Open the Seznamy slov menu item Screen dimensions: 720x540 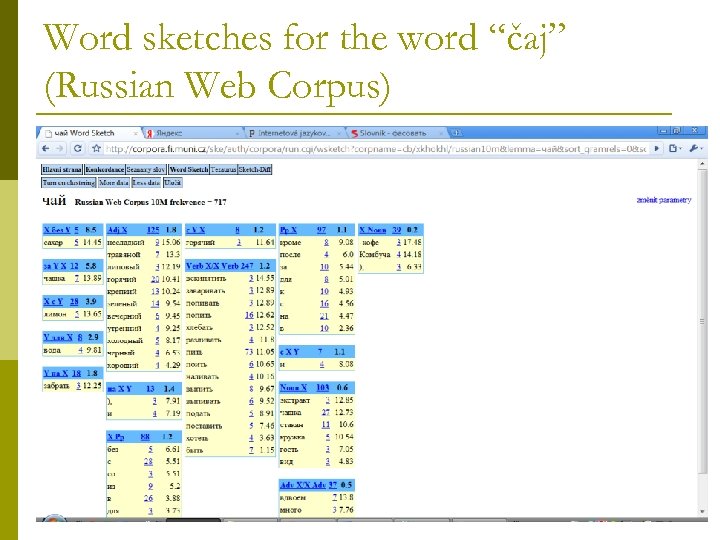click(x=146, y=169)
